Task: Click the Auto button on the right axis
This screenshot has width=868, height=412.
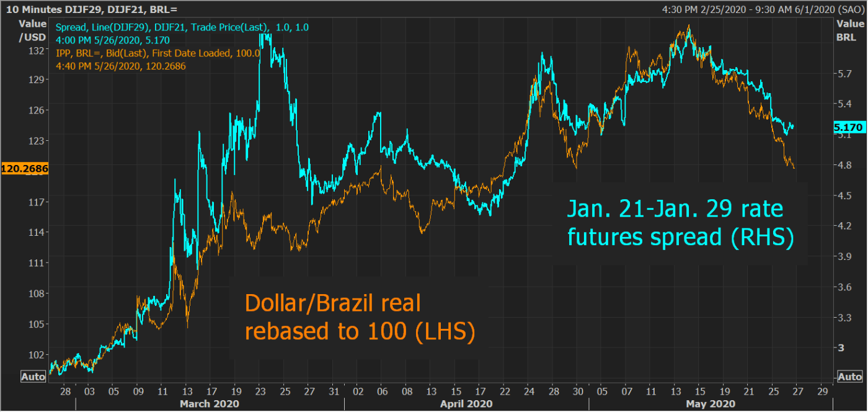Action: (849, 377)
